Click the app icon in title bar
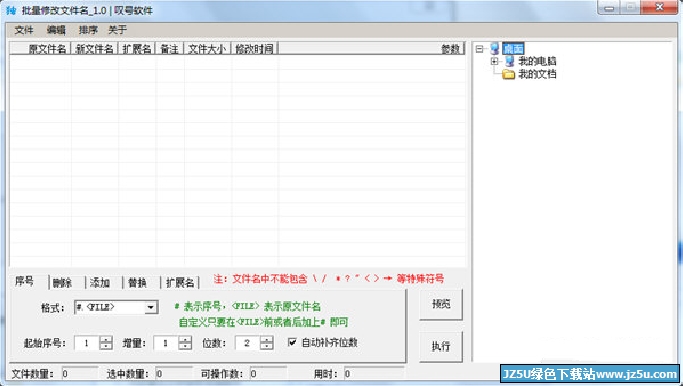The height and width of the screenshot is (386, 683). coord(11,10)
